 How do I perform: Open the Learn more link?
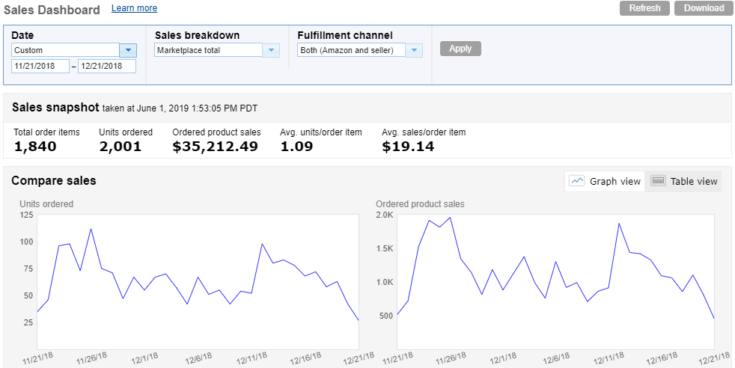(134, 8)
